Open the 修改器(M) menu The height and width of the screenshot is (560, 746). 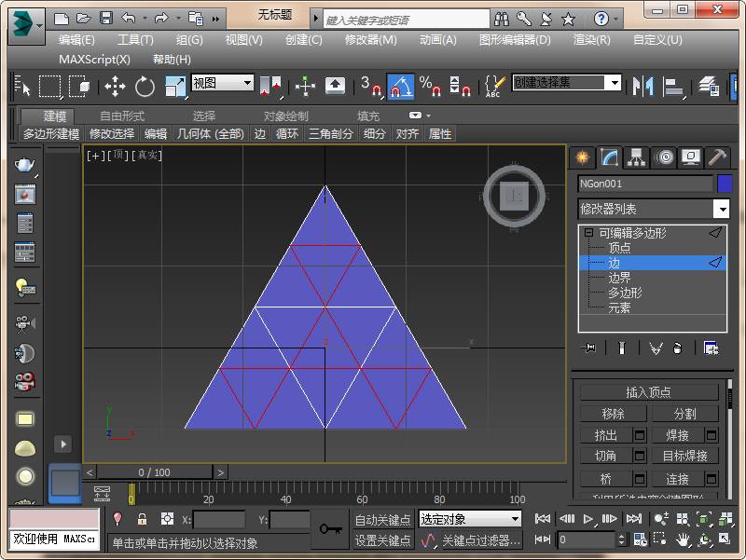(x=370, y=40)
